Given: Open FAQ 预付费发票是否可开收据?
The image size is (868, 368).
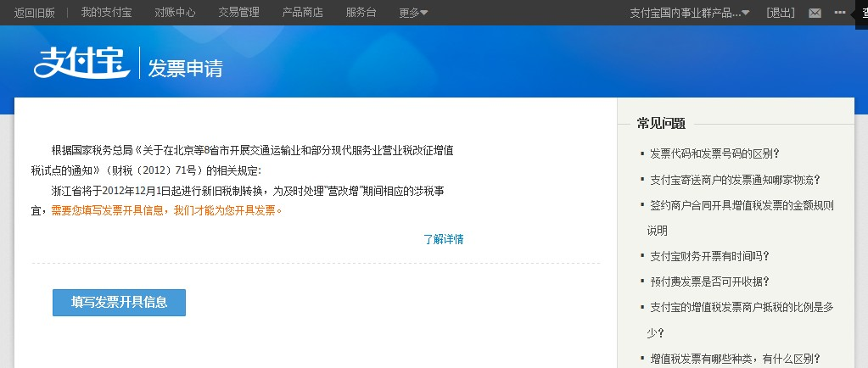Looking at the screenshot, I should coord(709,282).
